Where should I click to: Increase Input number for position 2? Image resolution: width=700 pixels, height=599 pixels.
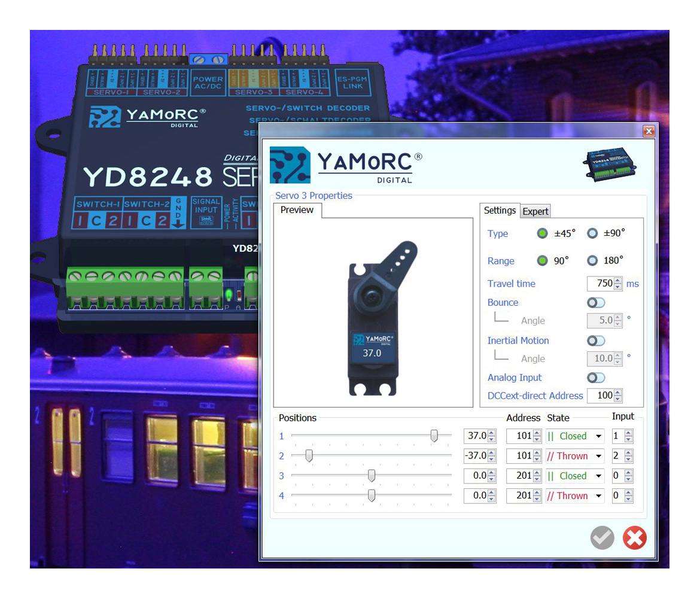coord(628,452)
